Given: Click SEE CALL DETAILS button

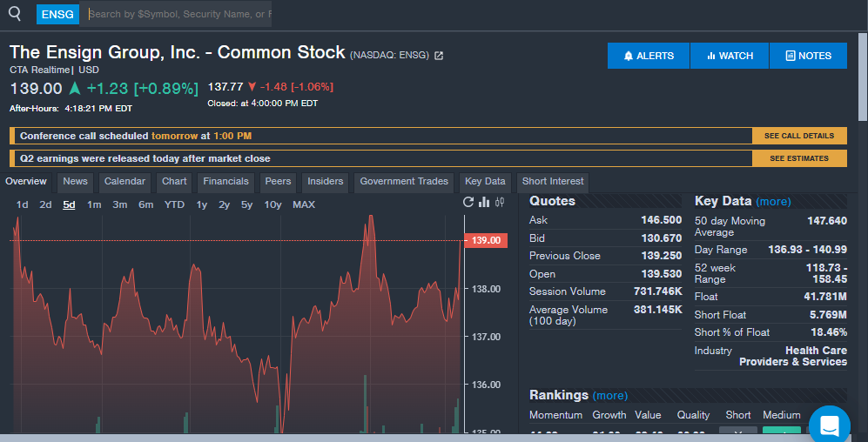Looking at the screenshot, I should pos(799,136).
